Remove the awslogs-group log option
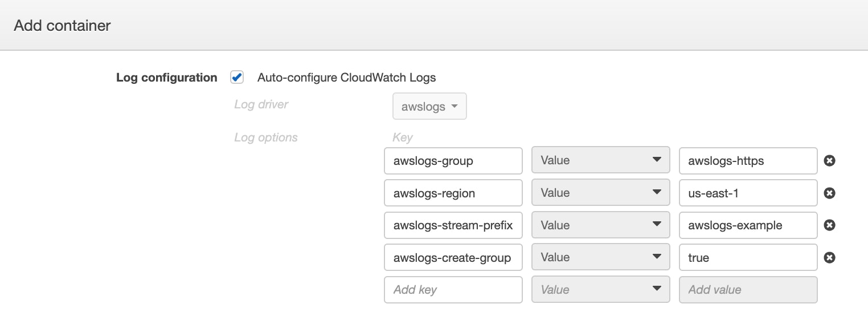This screenshot has height=320, width=868. tap(830, 161)
